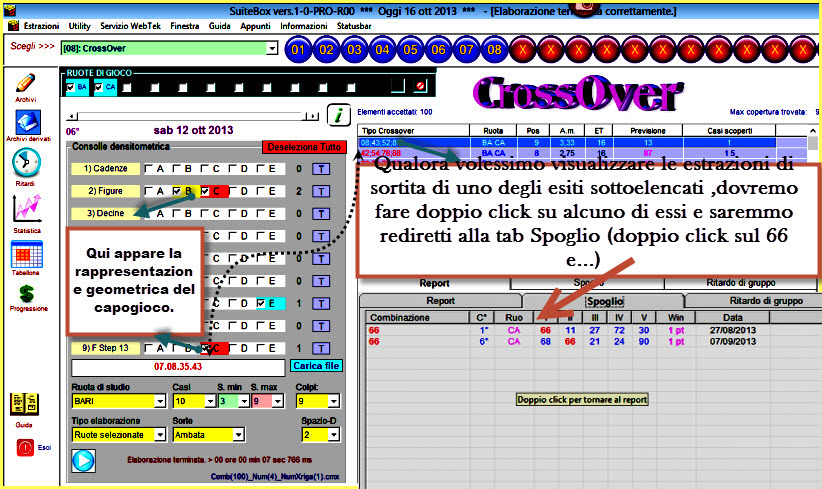Screen dimensions: 822x489
Task: Click the extraction date slider track
Action: 192,116
